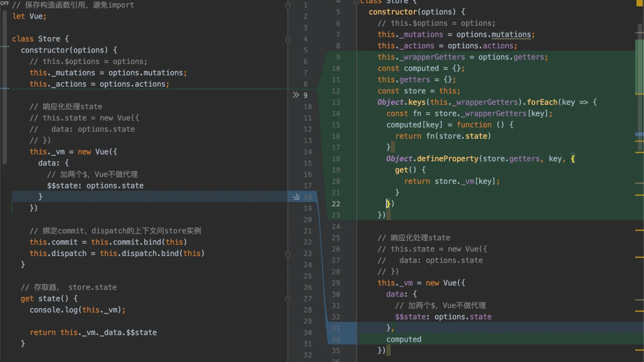Viewport: 644px width, 362px height.
Task: Click 'this._actions = options.actions;' in left pane
Action: (x=100, y=84)
